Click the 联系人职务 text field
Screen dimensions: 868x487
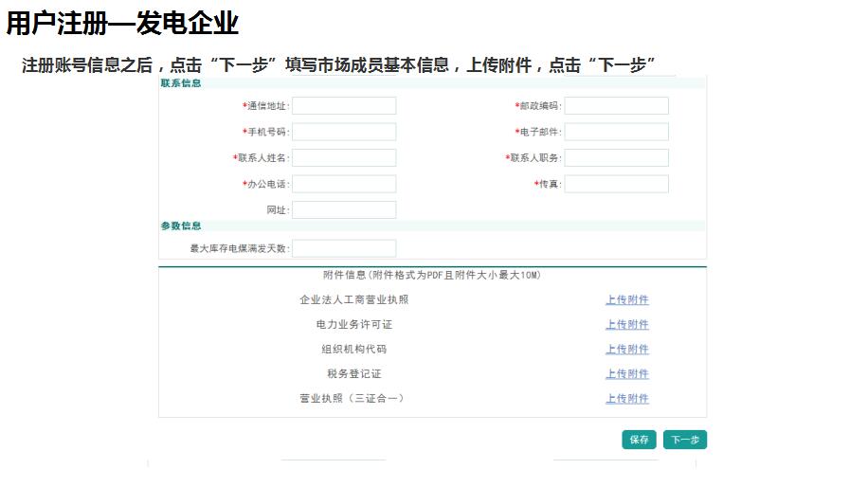(x=616, y=158)
